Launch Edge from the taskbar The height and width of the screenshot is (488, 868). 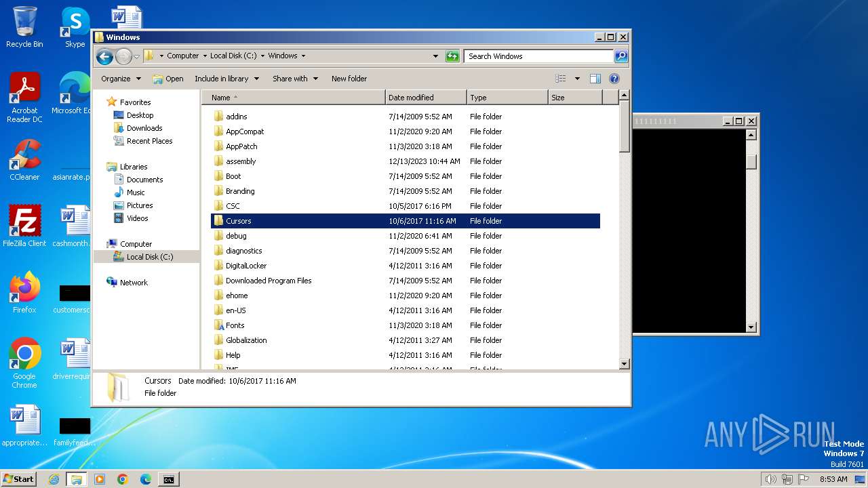(146, 479)
